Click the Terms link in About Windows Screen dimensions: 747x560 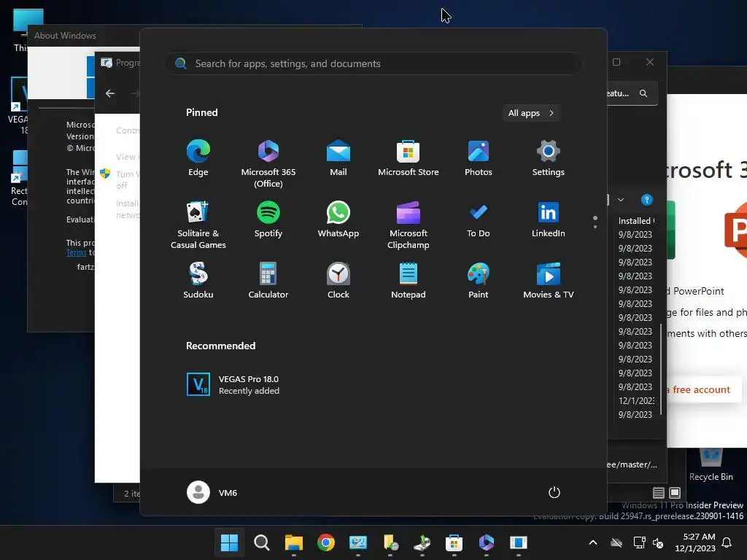(76, 253)
